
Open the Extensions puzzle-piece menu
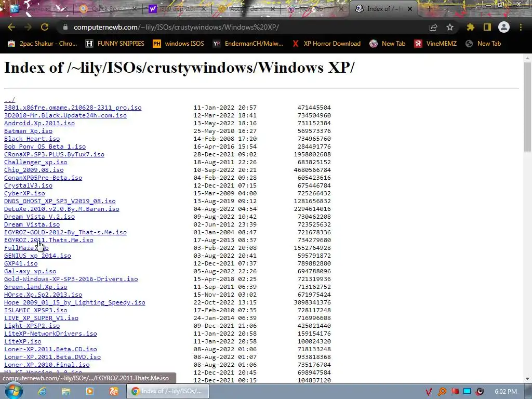pos(470,27)
